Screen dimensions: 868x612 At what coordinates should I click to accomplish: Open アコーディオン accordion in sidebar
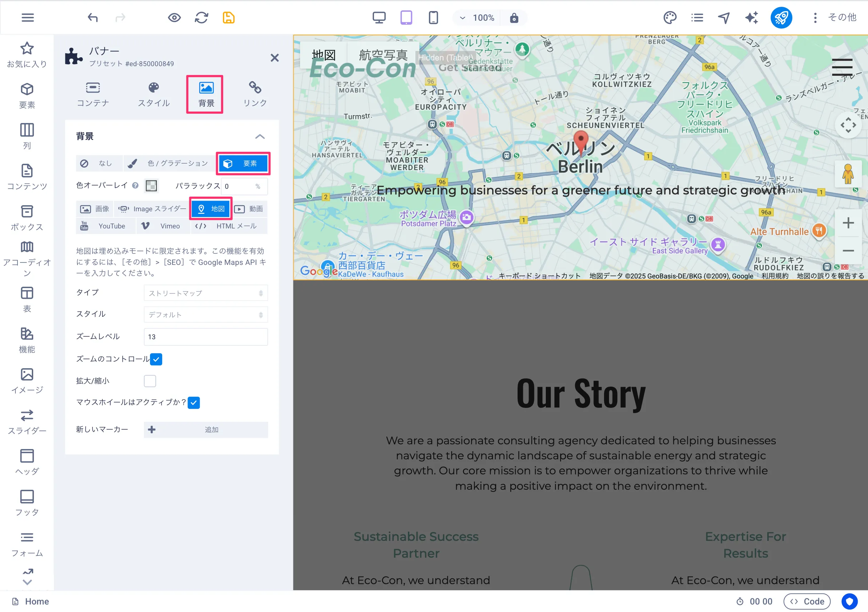[x=27, y=259]
